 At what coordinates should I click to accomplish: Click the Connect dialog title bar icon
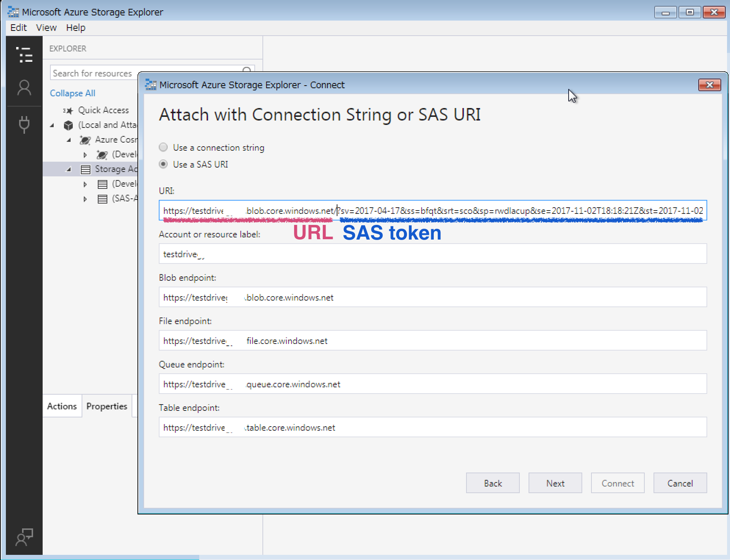point(151,85)
